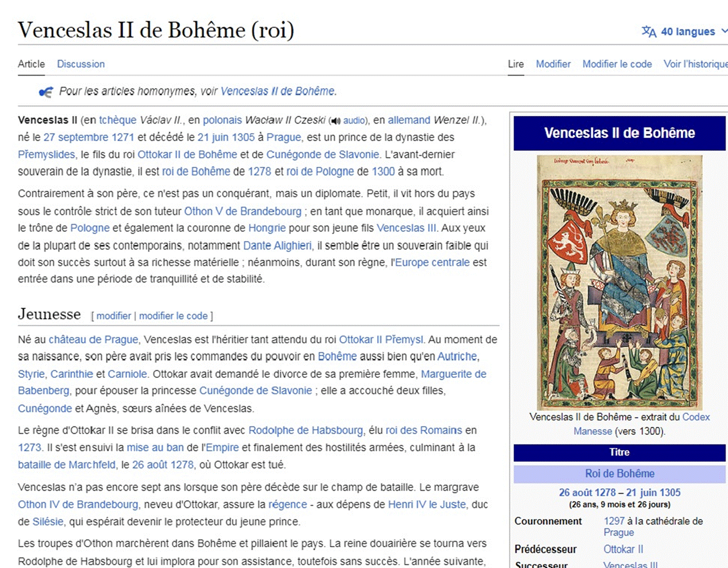Viewport: 728px width, 568px height.
Task: Follow the Ottokar II Přemysl link
Action: point(382,339)
